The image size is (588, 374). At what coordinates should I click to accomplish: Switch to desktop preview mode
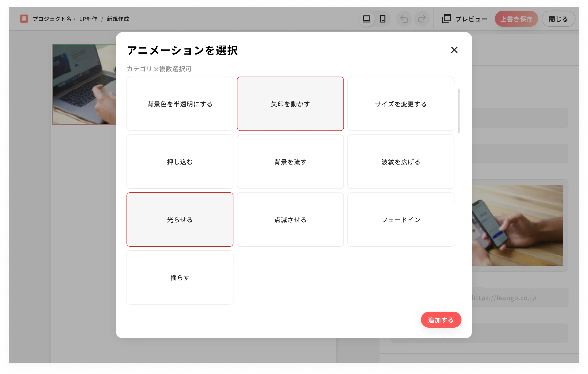point(366,19)
